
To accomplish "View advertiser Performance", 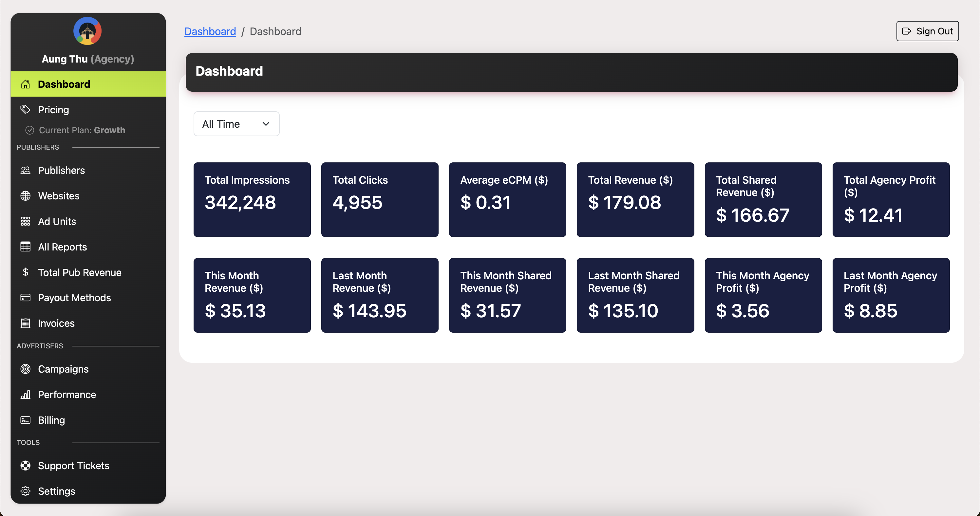I will coord(88,395).
